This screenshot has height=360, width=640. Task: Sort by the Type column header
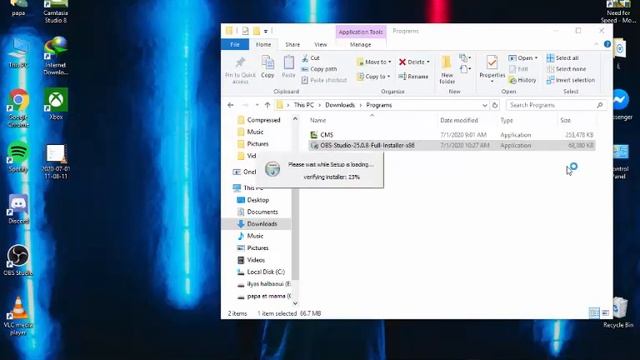pyautogui.click(x=507, y=120)
